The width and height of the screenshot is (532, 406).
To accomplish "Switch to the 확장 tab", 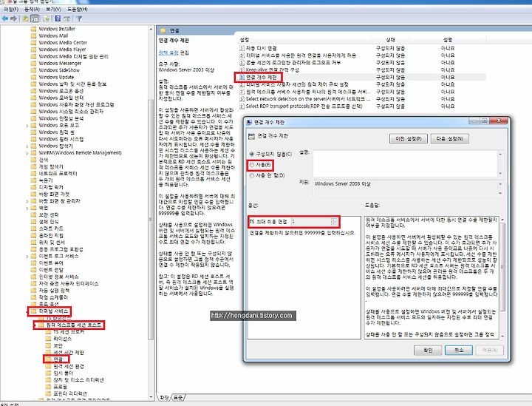I will (164, 397).
